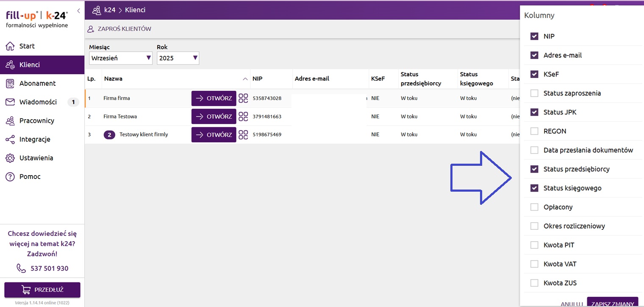This screenshot has width=644, height=307.
Task: Click the Pomoc question mark icon
Action: click(x=10, y=177)
